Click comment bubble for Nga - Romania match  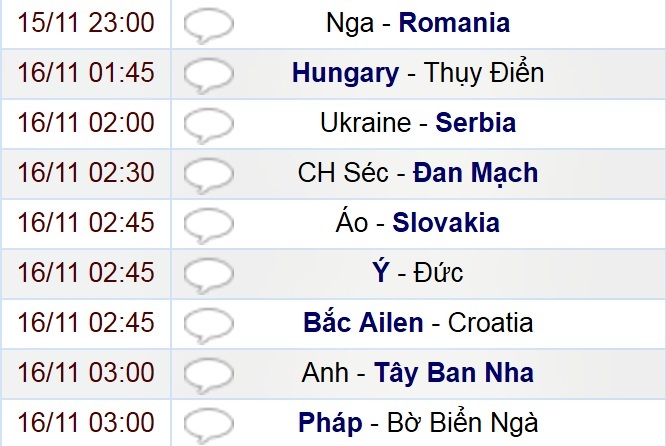(x=210, y=25)
